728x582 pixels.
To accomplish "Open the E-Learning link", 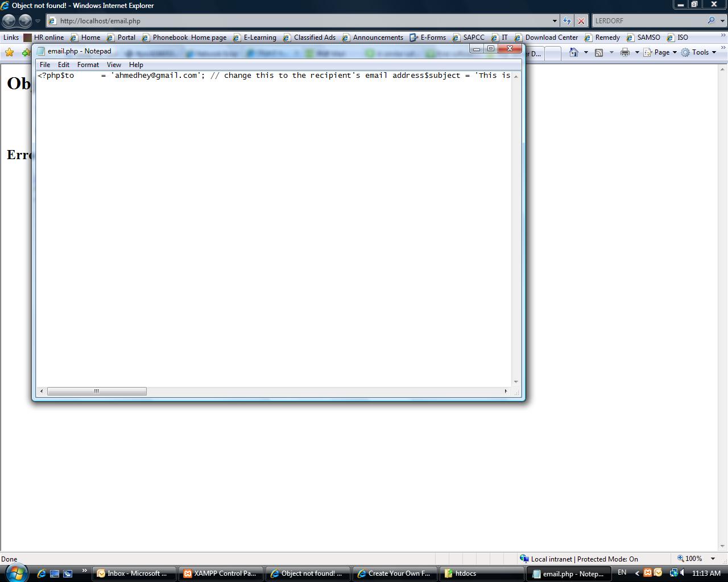I will pos(255,38).
